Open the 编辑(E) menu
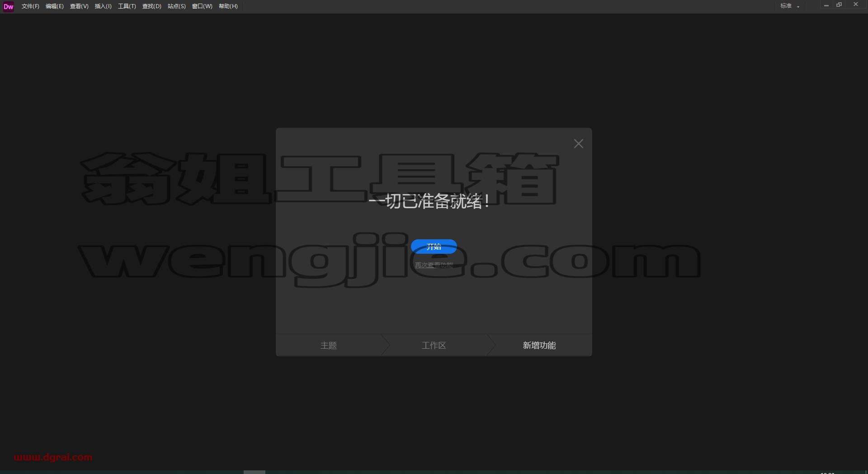 [x=55, y=6]
